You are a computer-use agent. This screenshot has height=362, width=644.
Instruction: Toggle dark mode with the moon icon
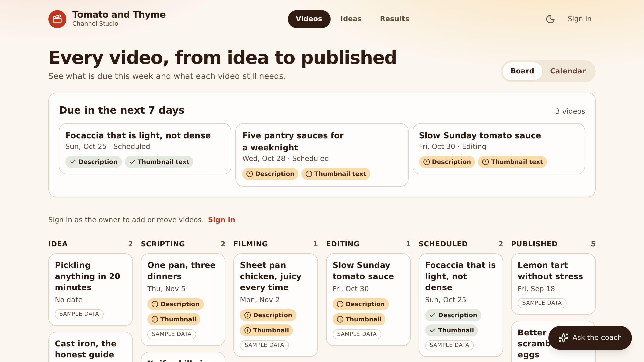[550, 19]
